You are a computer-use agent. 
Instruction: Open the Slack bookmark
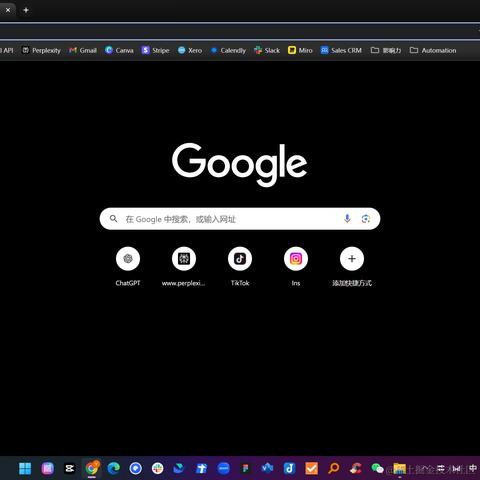[x=267, y=50]
